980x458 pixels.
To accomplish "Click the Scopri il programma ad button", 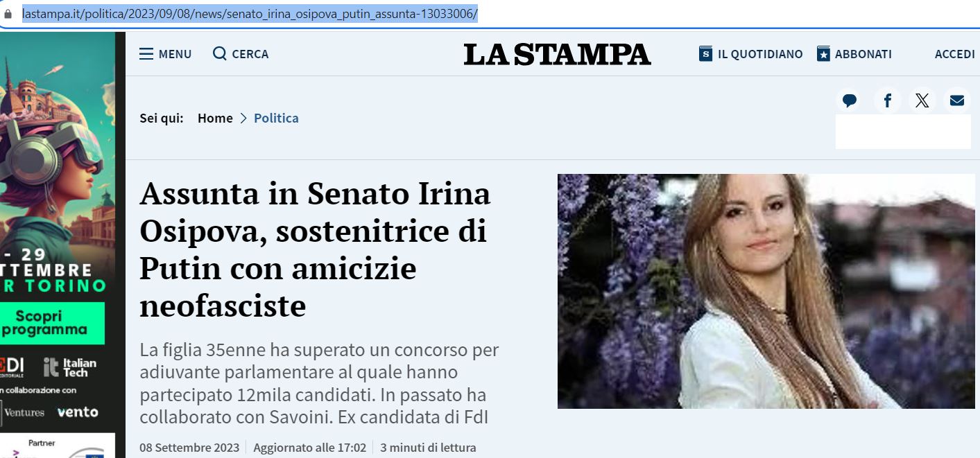I will click(x=52, y=323).
